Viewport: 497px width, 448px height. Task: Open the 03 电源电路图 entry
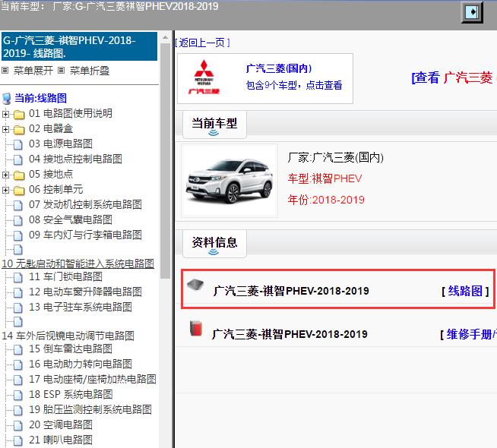61,144
